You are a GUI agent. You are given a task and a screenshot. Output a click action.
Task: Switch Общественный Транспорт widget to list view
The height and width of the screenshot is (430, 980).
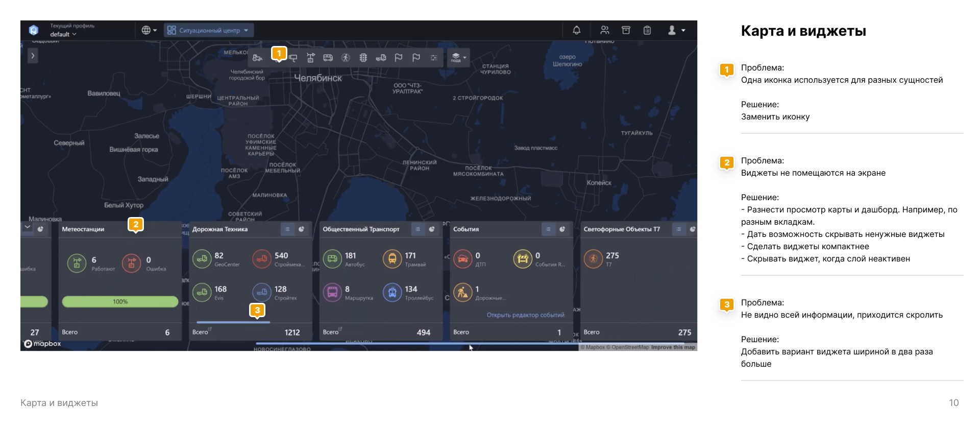[x=418, y=229]
